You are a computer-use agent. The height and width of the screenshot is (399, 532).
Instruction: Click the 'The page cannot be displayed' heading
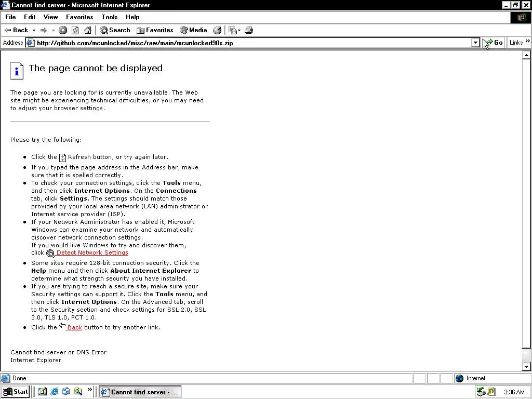pyautogui.click(x=96, y=68)
